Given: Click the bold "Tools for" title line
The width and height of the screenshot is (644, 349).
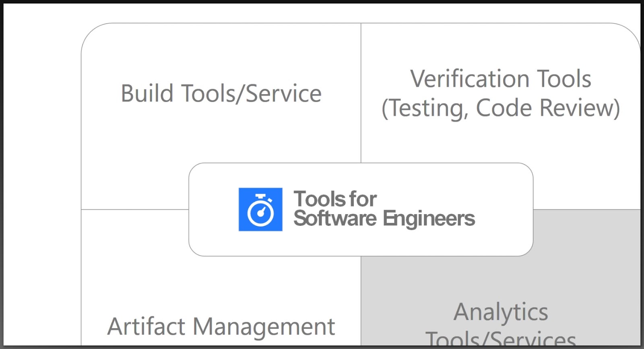Looking at the screenshot, I should click(x=335, y=199).
